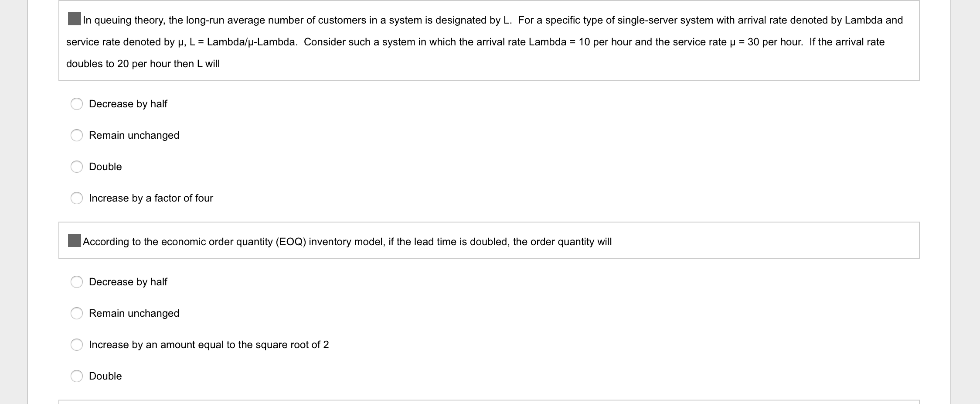Select 'Decrease by half' for the EOQ question

click(77, 282)
